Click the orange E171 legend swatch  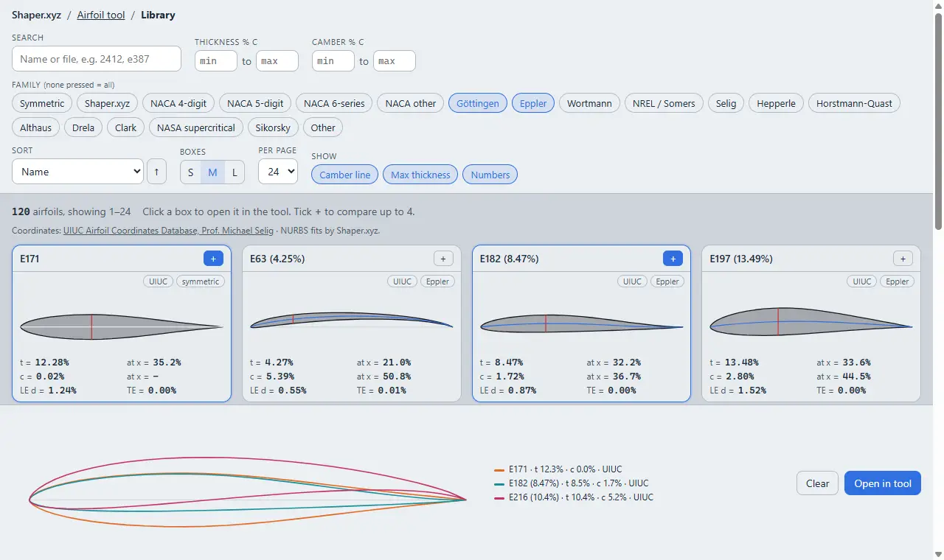click(499, 469)
